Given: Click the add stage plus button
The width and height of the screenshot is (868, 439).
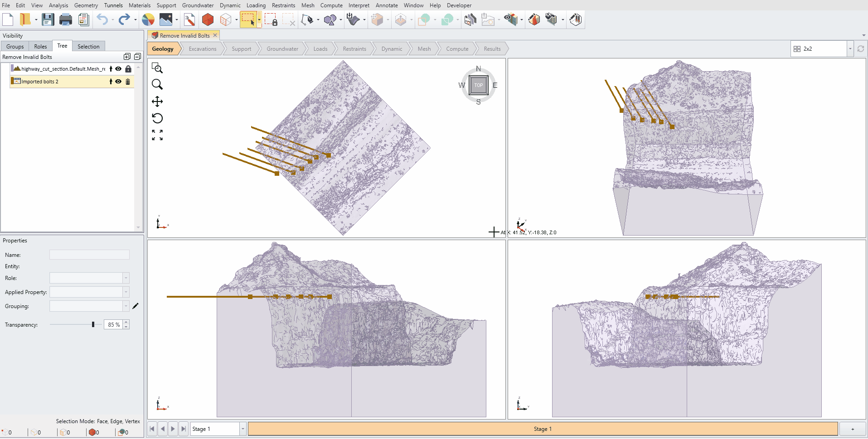Looking at the screenshot, I should click(852, 429).
